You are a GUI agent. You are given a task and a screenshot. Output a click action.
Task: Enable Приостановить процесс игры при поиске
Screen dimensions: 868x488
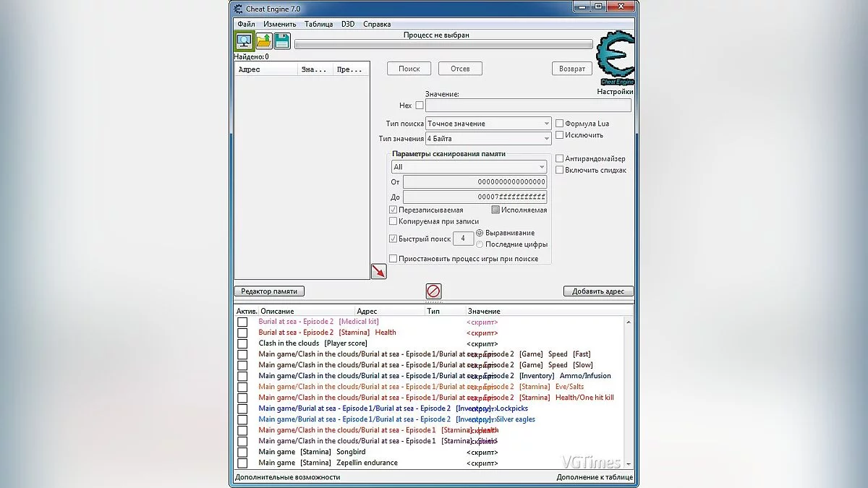[393, 258]
